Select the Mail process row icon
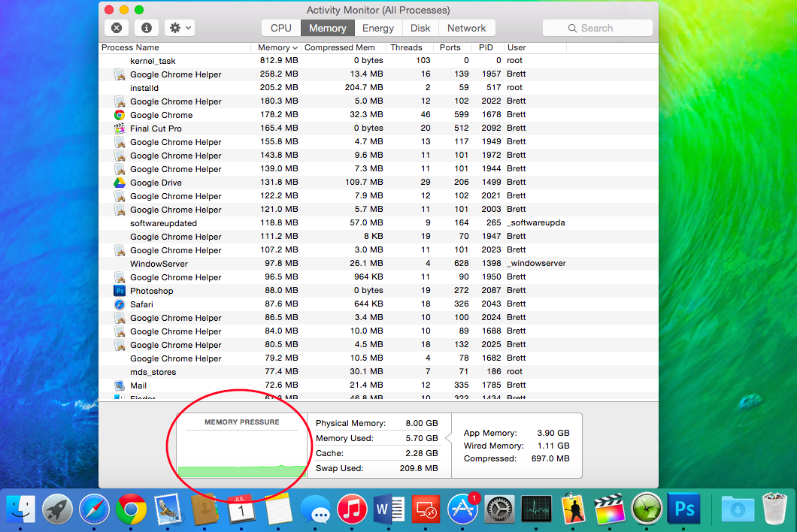 pyautogui.click(x=119, y=385)
